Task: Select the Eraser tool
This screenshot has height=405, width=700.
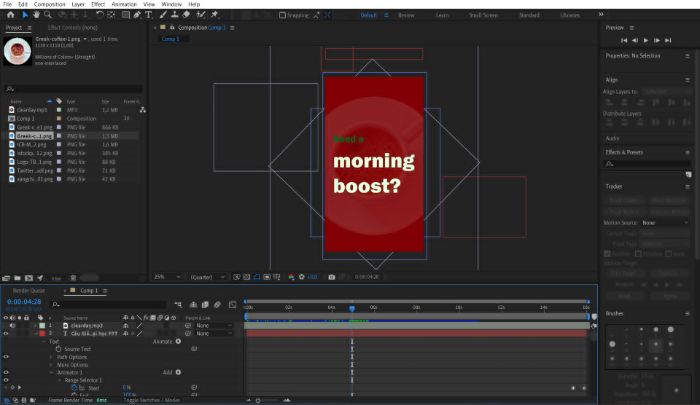Action: [186, 15]
